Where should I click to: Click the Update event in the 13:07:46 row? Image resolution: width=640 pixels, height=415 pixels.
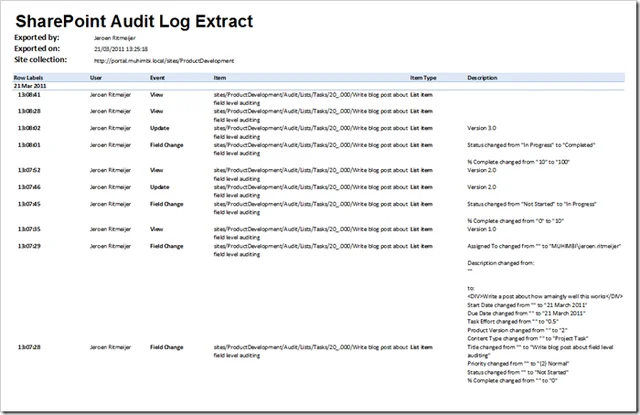(160, 187)
